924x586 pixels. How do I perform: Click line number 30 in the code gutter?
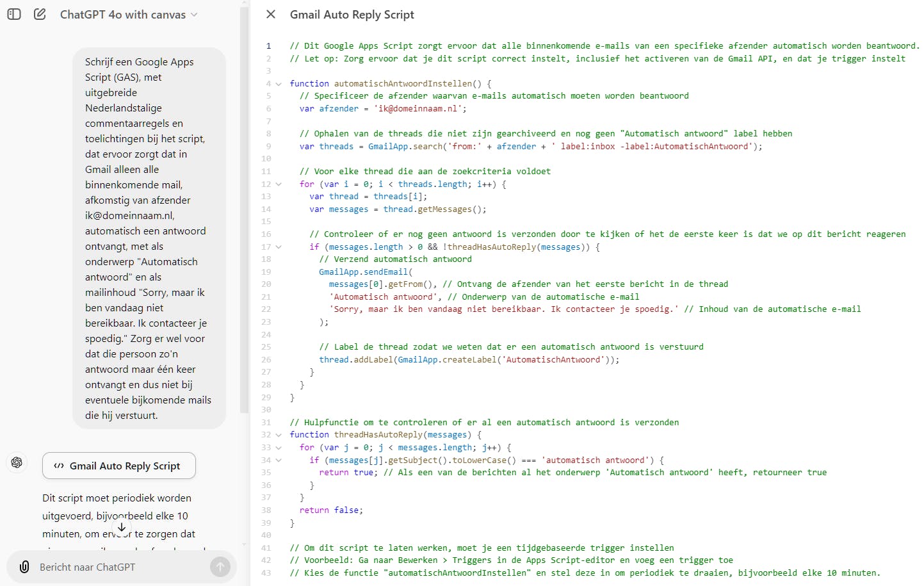(x=266, y=409)
